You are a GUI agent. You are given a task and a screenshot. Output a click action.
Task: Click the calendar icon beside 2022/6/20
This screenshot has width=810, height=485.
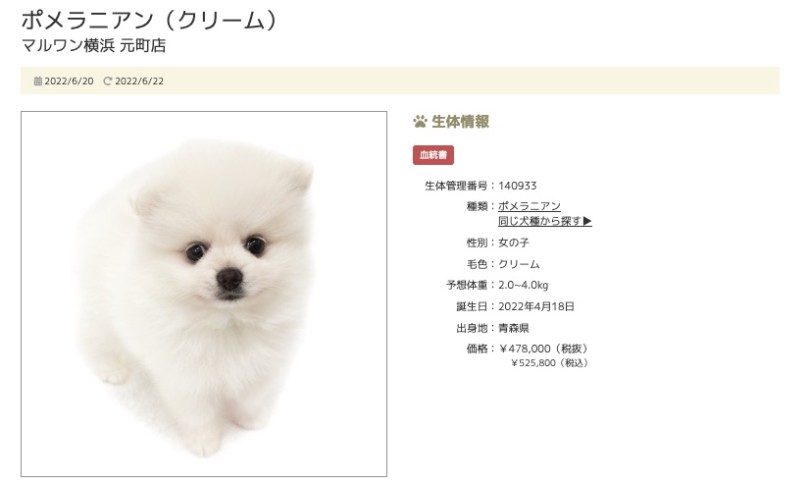tap(38, 81)
